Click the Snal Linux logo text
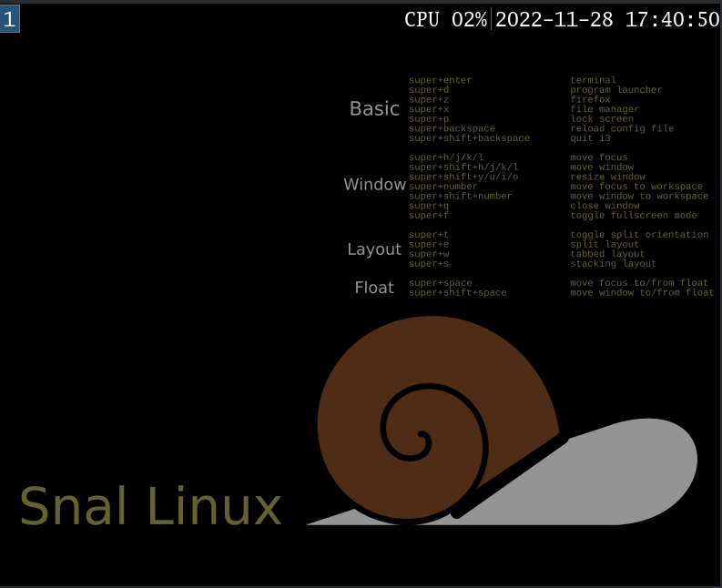 tap(150, 507)
